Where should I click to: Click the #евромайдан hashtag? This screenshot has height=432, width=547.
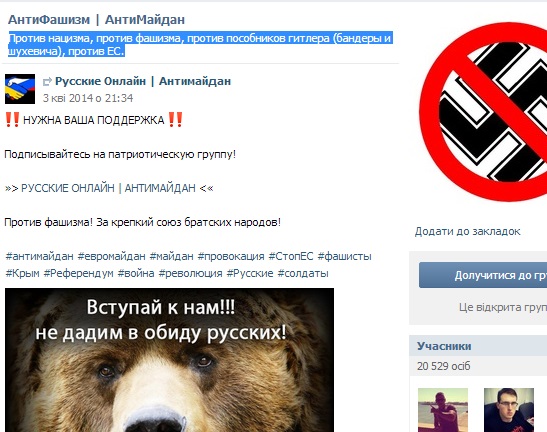click(111, 256)
